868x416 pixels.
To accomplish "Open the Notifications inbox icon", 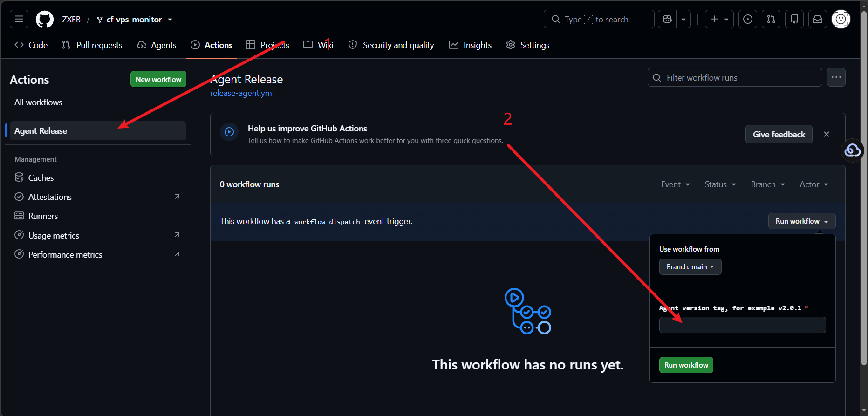I will click(818, 19).
